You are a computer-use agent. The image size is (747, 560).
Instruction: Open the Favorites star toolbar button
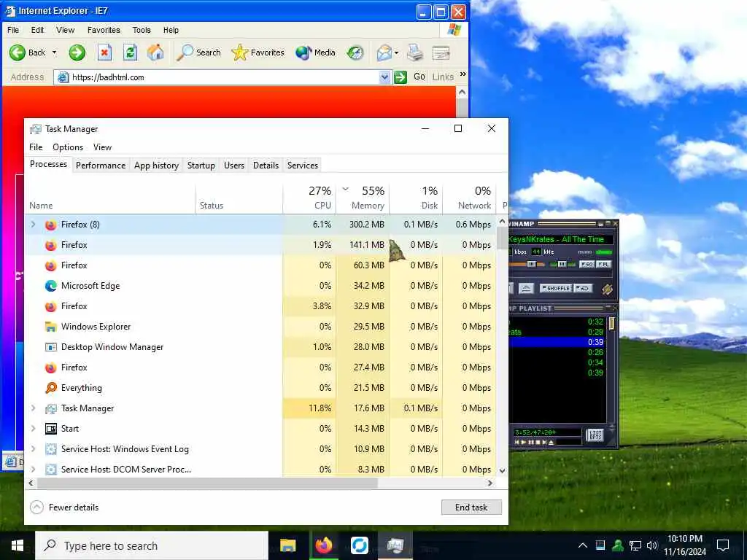(258, 52)
